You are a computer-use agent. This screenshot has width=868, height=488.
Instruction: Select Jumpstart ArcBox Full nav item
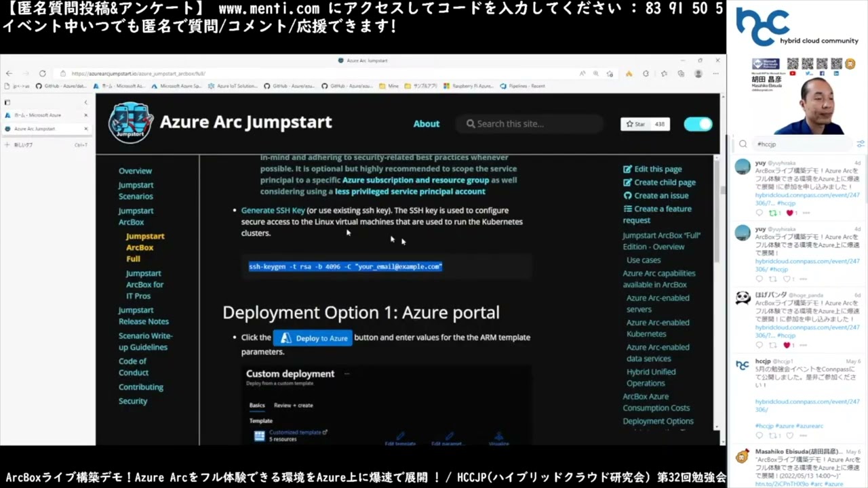(144, 247)
